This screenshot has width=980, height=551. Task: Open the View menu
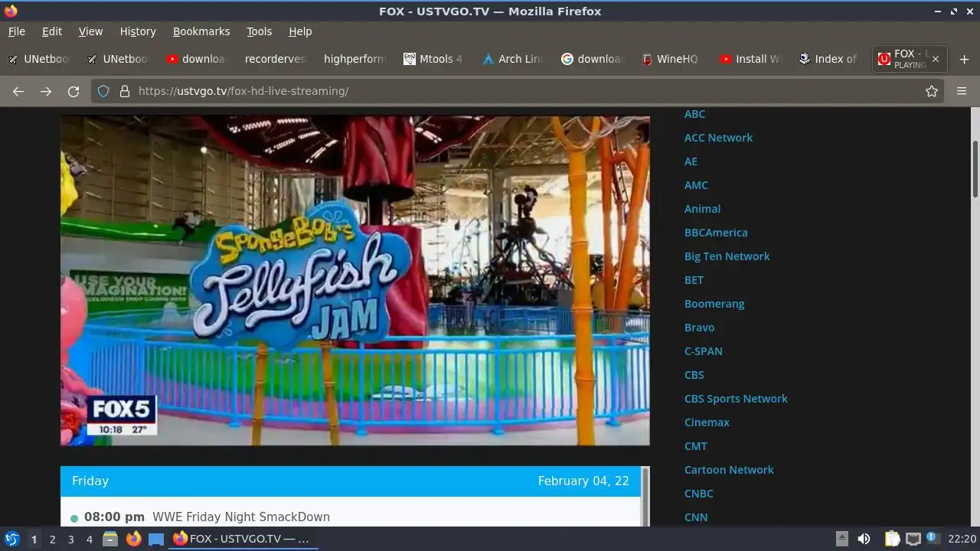point(90,31)
